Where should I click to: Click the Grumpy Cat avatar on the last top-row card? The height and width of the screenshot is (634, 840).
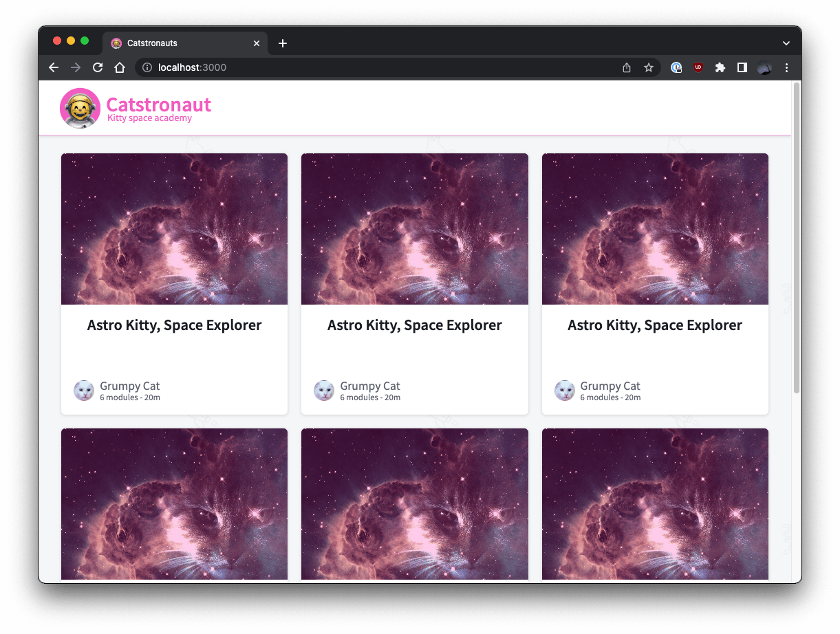click(565, 391)
